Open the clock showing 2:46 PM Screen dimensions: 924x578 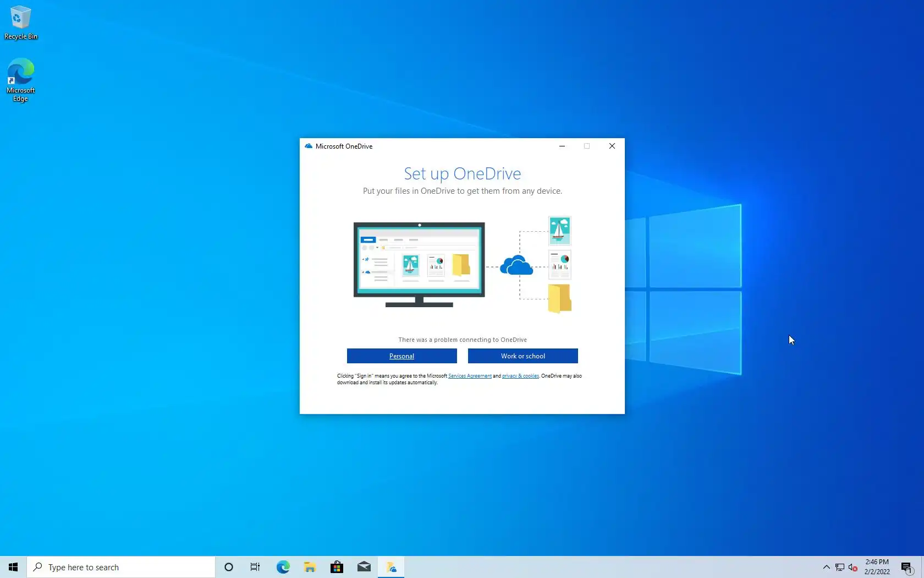coord(877,567)
